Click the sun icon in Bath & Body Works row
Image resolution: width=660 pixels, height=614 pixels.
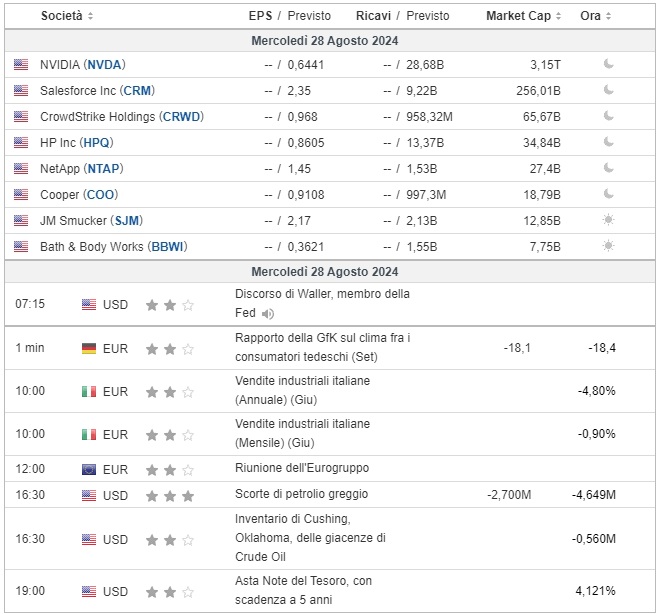608,246
